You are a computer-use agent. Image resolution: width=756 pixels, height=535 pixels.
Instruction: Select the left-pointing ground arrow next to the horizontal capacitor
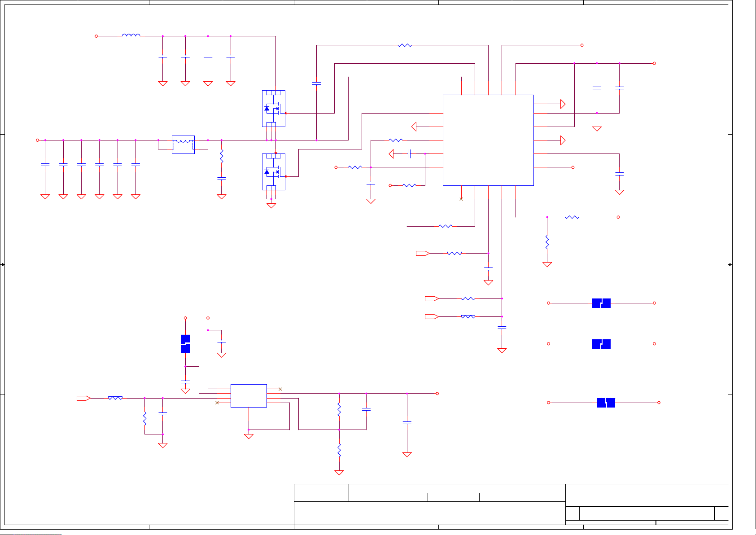click(391, 154)
